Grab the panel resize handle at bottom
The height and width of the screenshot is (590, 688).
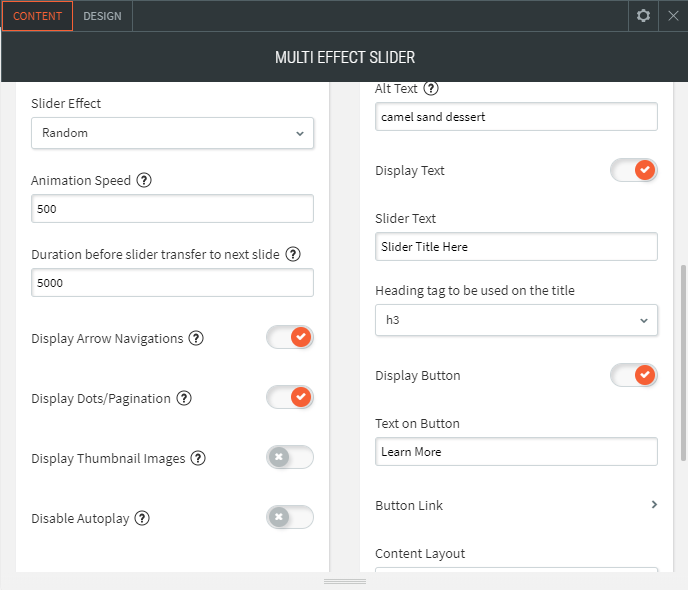[x=344, y=581]
